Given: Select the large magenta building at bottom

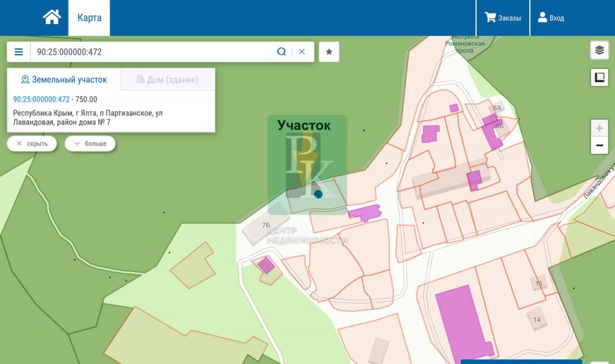Looking at the screenshot, I should click(x=464, y=324).
